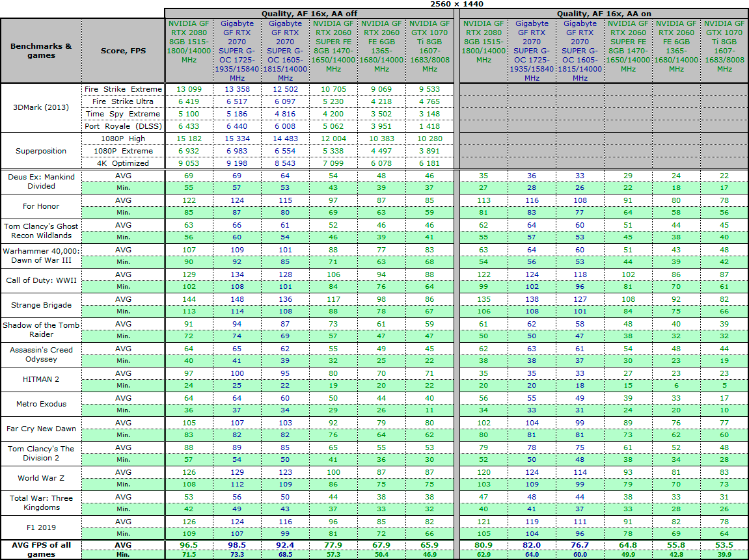Select the 4K Optimized score '9 198'

click(x=238, y=163)
